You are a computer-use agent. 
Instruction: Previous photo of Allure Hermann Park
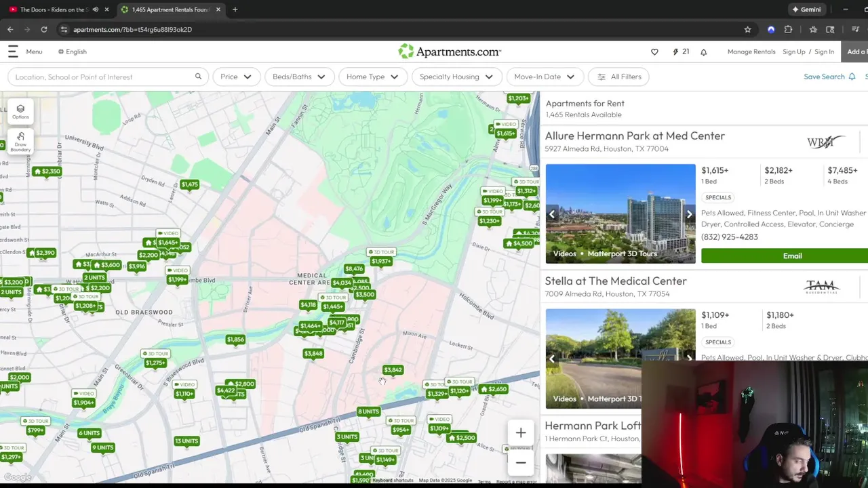(x=552, y=214)
